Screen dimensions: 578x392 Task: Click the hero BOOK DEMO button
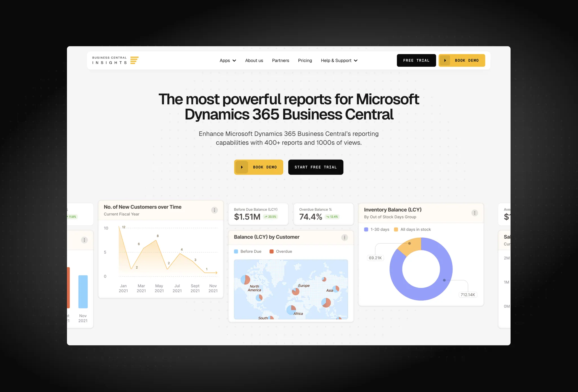tap(259, 167)
